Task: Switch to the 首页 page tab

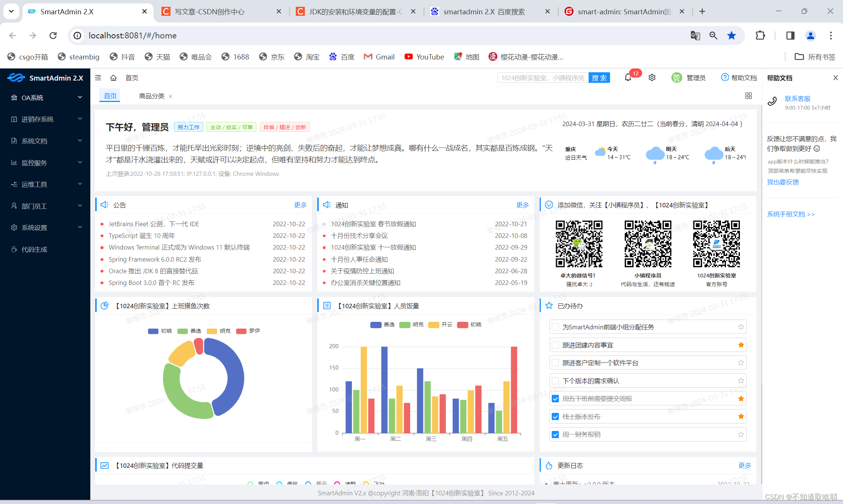Action: [x=110, y=96]
